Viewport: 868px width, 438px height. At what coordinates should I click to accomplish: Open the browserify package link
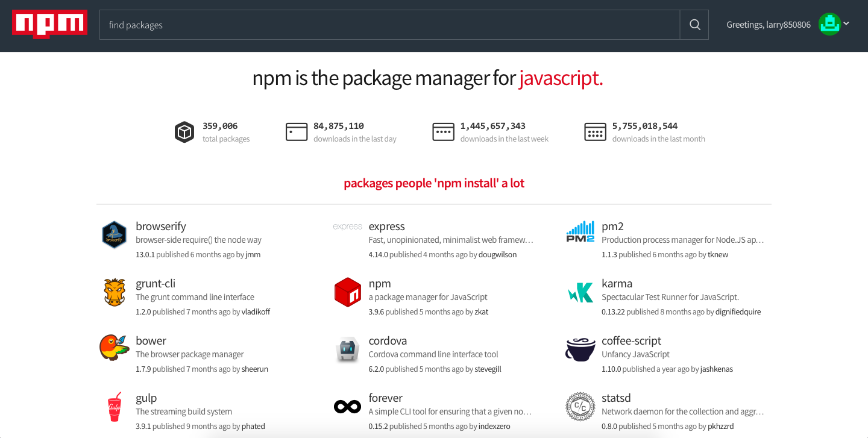click(161, 227)
